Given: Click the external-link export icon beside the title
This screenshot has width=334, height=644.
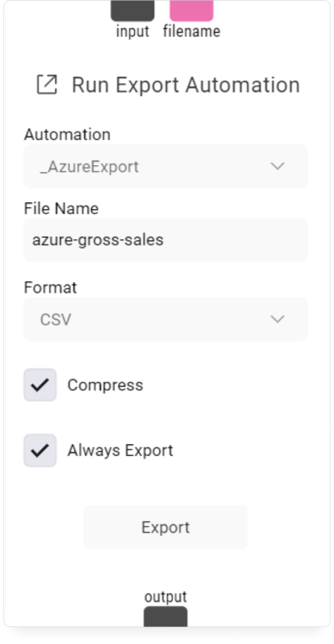Looking at the screenshot, I should pyautogui.click(x=47, y=84).
